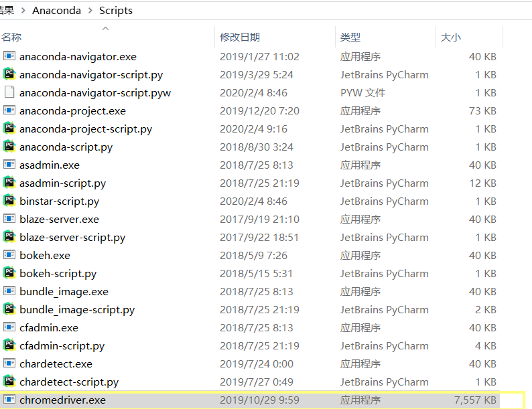The image size is (532, 409).
Task: Sort files by 名称 column header
Action: tap(11, 37)
